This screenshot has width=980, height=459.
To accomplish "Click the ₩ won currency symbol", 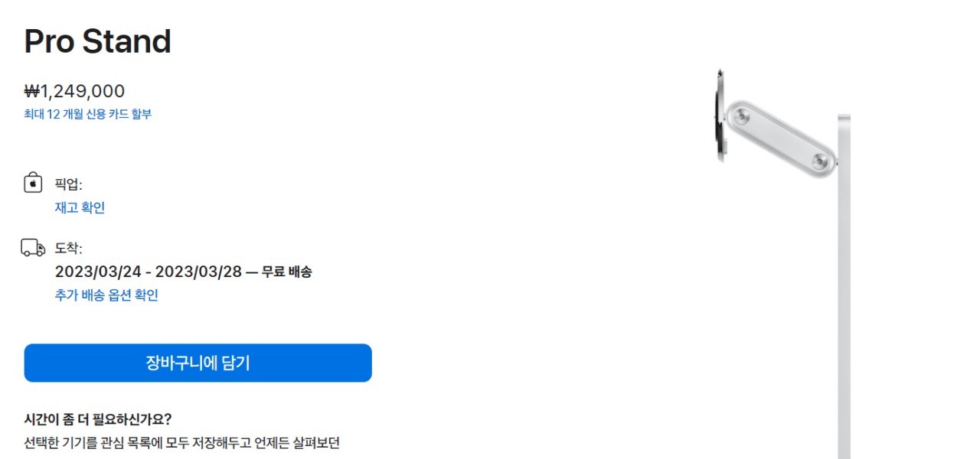I will (31, 92).
